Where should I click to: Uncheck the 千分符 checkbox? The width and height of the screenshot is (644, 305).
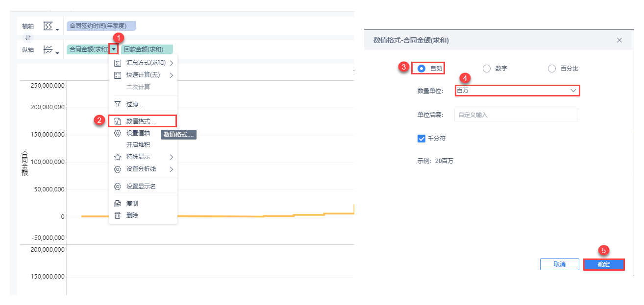click(x=421, y=139)
